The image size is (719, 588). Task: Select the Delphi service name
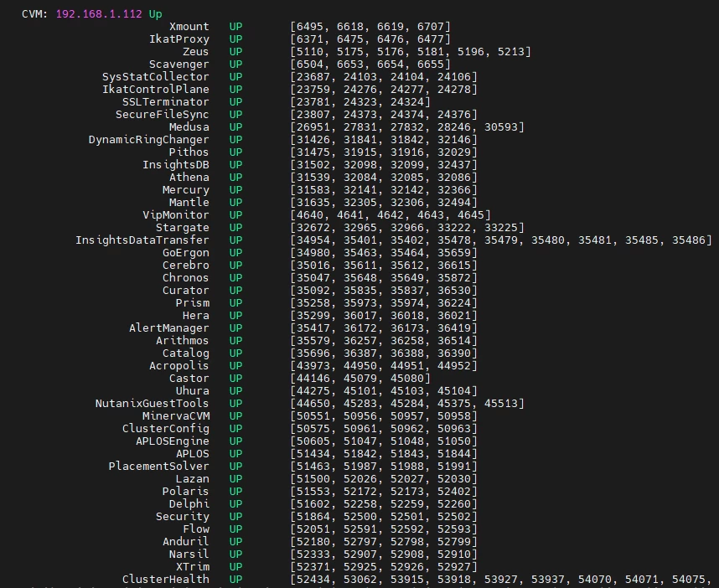[x=189, y=504]
